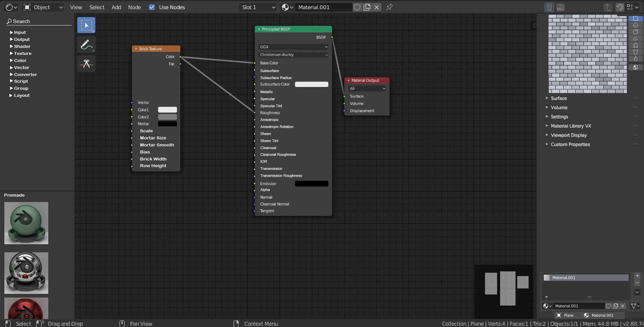Activate the Annotate pencil tool
Viewport: 644px width, 327px height.
(x=86, y=45)
